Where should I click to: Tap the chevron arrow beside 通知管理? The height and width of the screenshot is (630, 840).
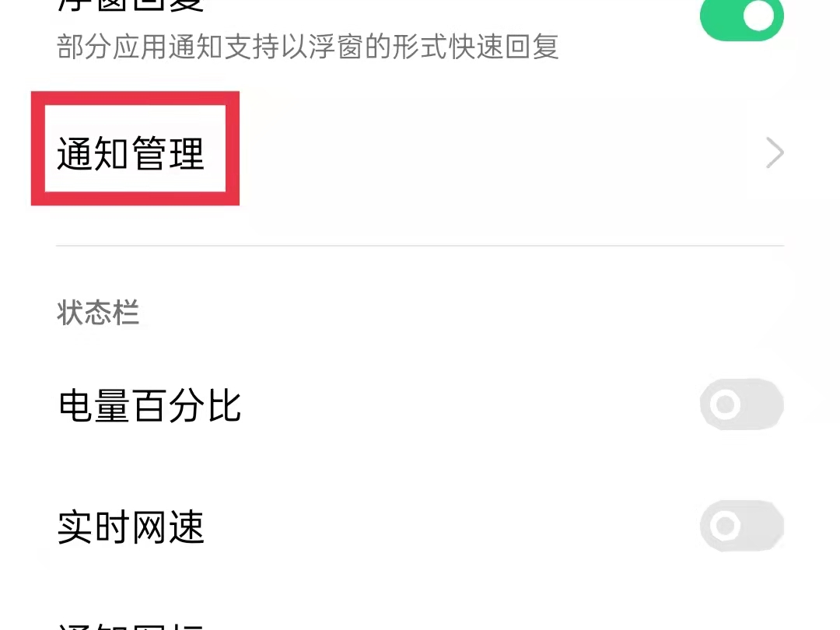coord(775,153)
